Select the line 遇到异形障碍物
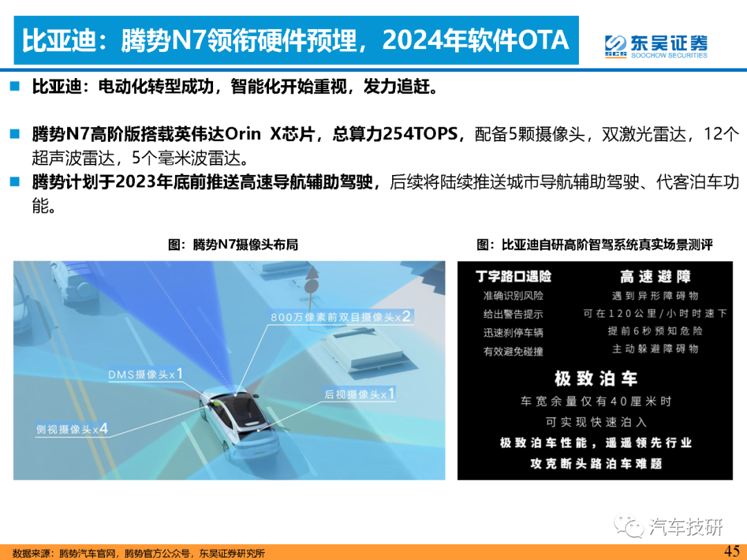The height and width of the screenshot is (560, 747). [x=655, y=296]
